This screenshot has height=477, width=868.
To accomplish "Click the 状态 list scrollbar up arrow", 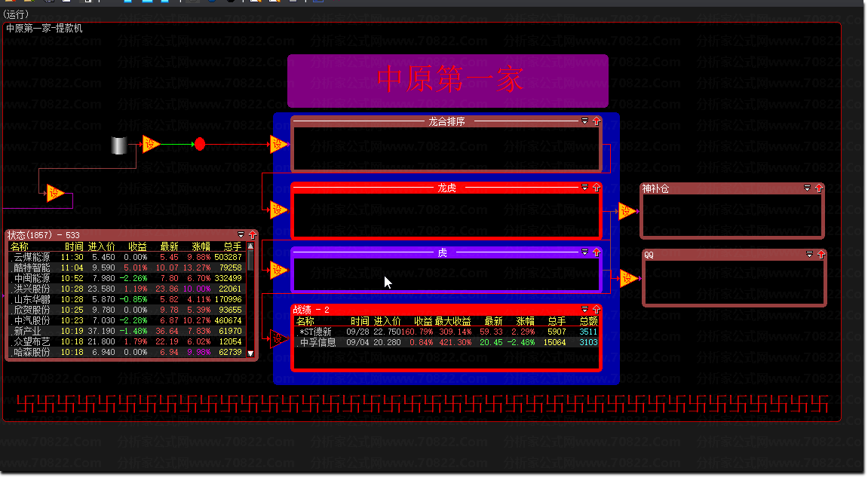I will tap(251, 246).
